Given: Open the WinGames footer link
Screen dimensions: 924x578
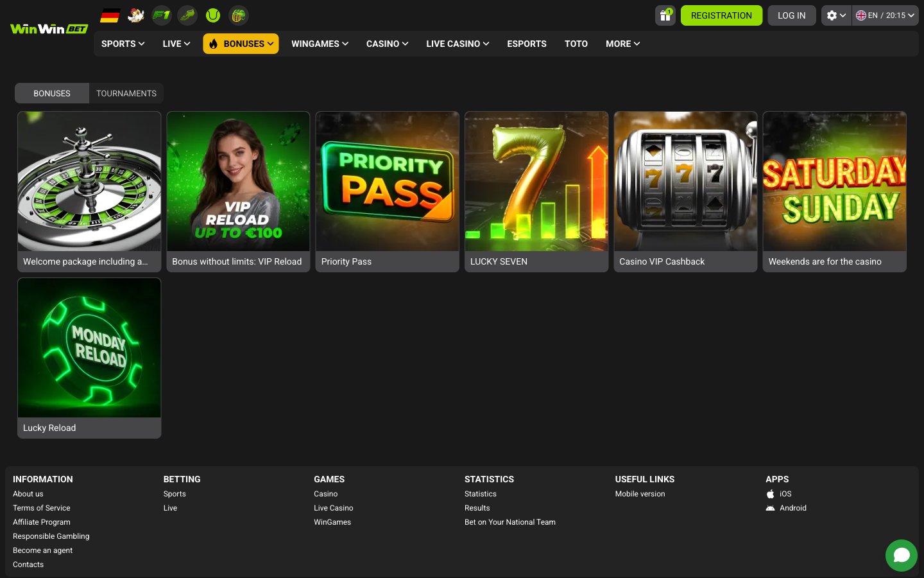Looking at the screenshot, I should (x=332, y=522).
